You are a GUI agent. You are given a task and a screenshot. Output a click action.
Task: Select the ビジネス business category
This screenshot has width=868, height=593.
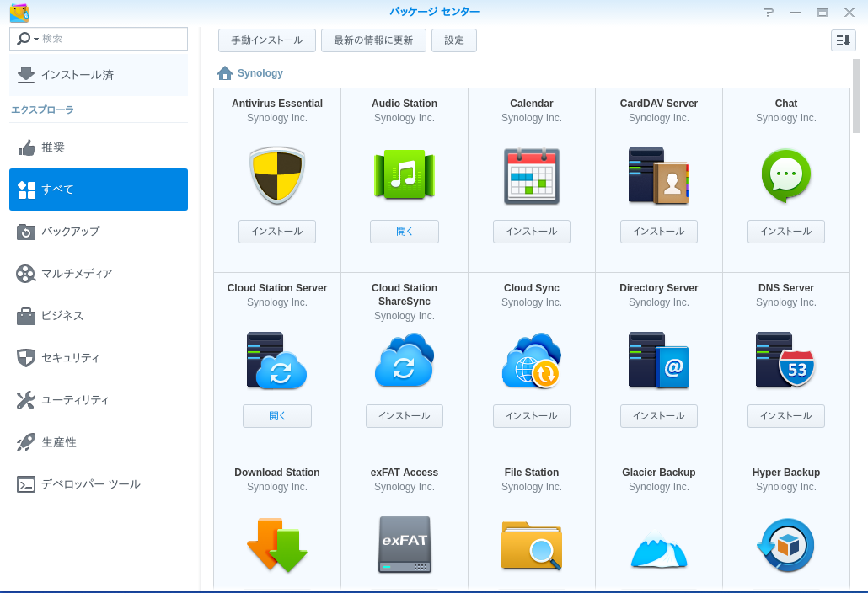[x=99, y=315]
